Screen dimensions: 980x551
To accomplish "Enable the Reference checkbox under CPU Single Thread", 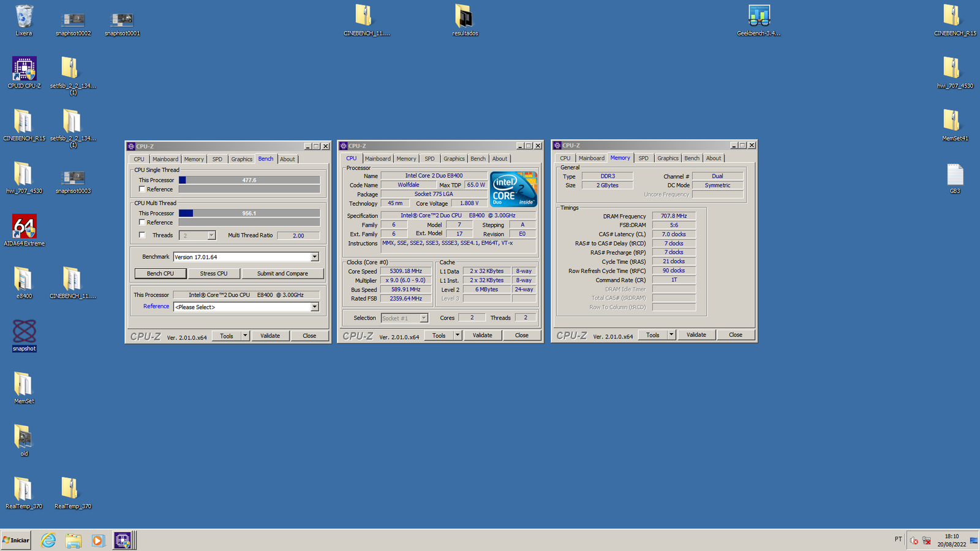I will pyautogui.click(x=142, y=189).
